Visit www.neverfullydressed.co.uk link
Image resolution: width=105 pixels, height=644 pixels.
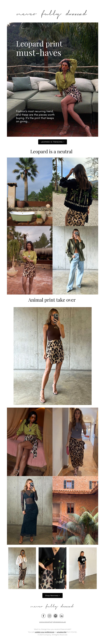[x=52, y=622]
